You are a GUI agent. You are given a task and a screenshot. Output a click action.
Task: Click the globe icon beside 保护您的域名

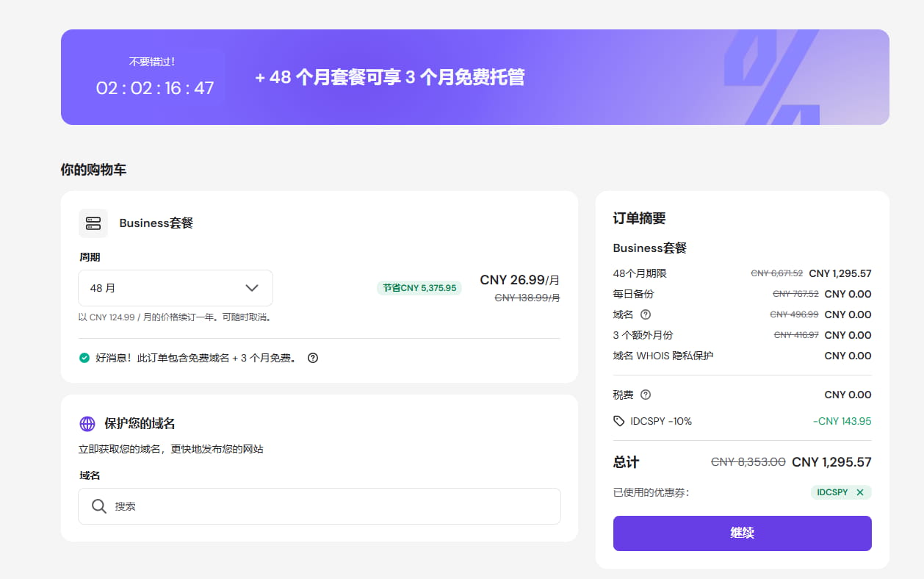[x=88, y=423]
